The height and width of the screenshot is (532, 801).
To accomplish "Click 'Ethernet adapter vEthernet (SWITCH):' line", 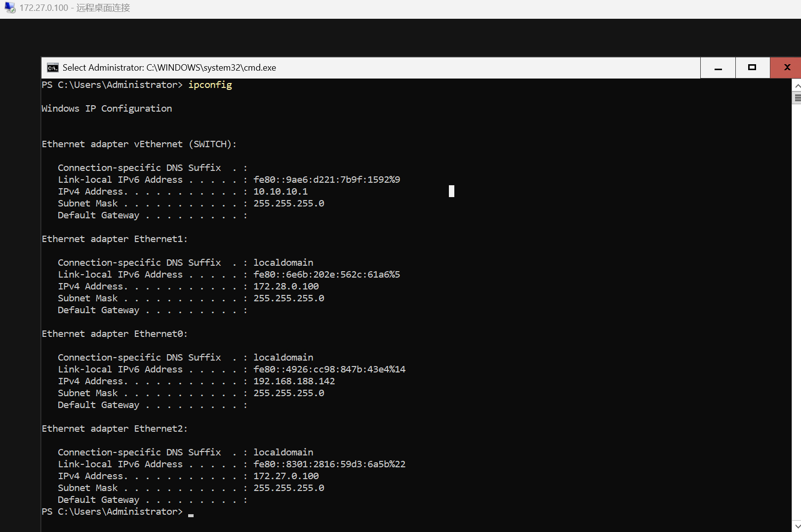I will click(139, 144).
